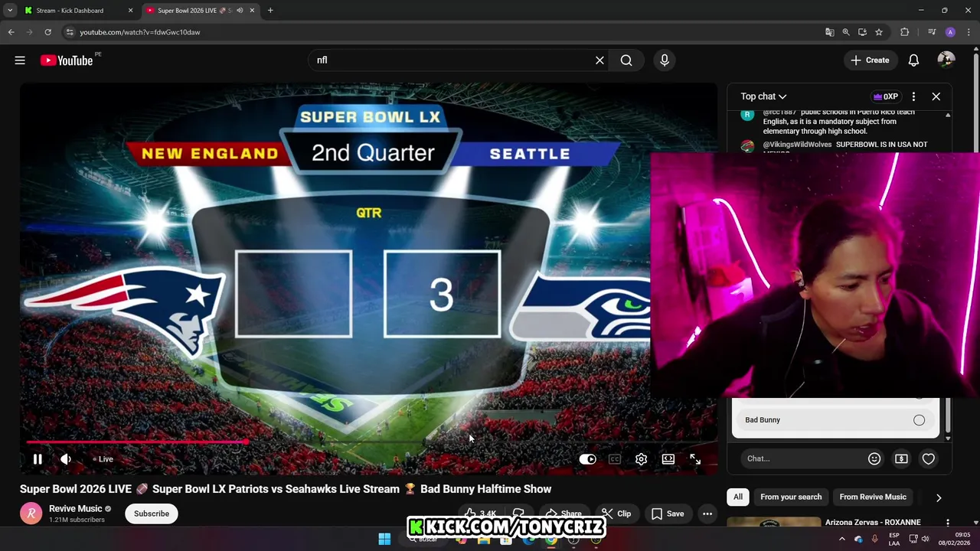Open browser media controls icon
The image size is (980, 551).
[931, 32]
